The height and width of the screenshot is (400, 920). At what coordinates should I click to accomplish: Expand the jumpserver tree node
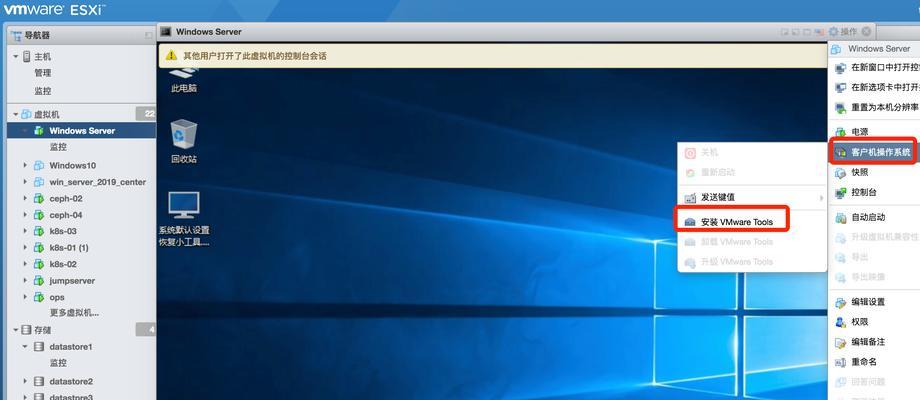tap(25, 280)
